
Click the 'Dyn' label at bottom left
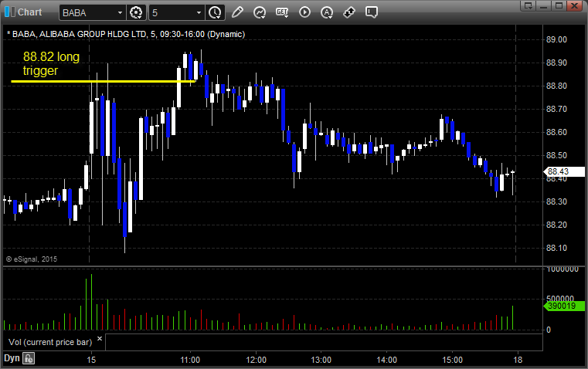12,358
